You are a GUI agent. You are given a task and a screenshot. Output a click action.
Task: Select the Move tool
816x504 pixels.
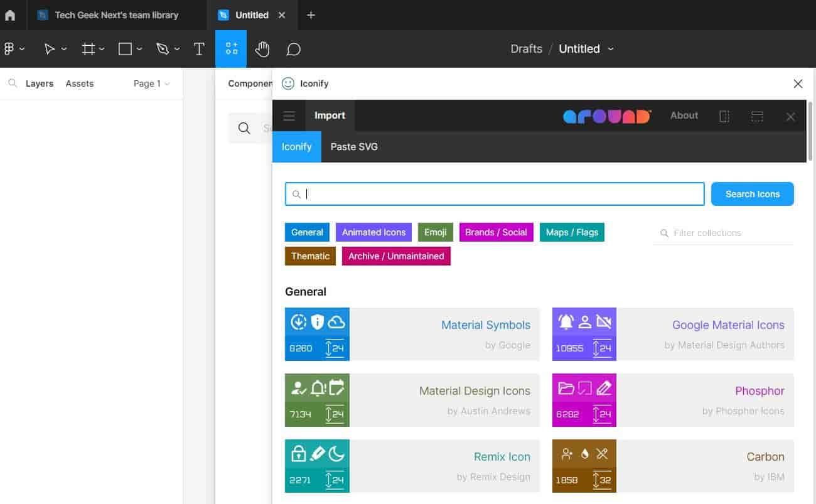point(50,49)
